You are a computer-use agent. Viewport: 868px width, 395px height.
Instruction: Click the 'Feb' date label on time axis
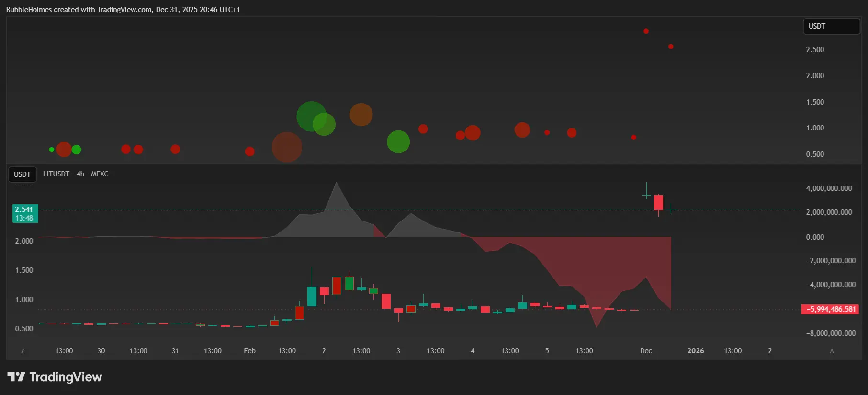[x=249, y=351]
